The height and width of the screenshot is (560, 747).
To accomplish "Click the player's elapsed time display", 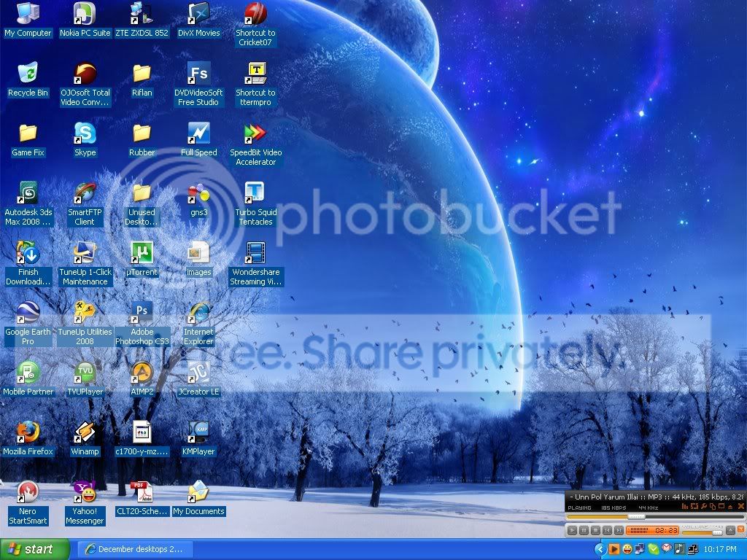I will click(x=666, y=530).
